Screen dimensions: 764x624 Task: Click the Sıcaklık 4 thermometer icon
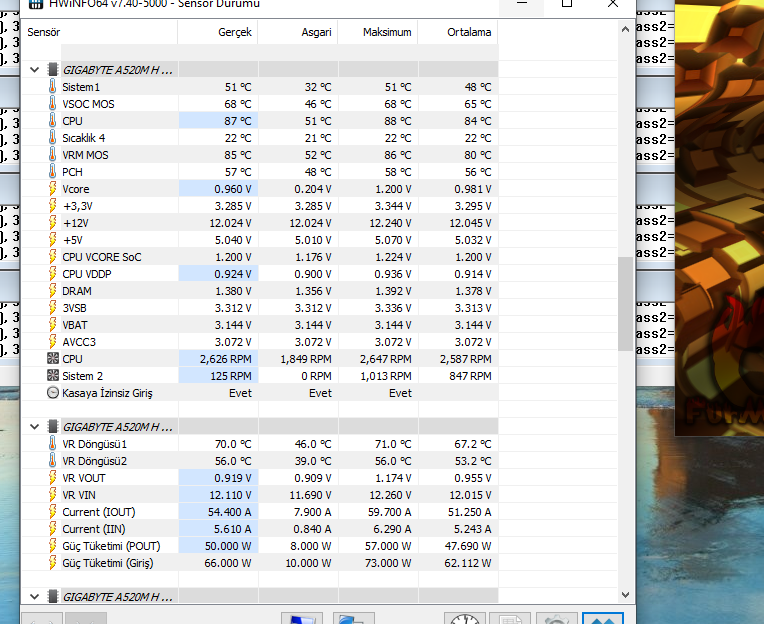(x=53, y=138)
